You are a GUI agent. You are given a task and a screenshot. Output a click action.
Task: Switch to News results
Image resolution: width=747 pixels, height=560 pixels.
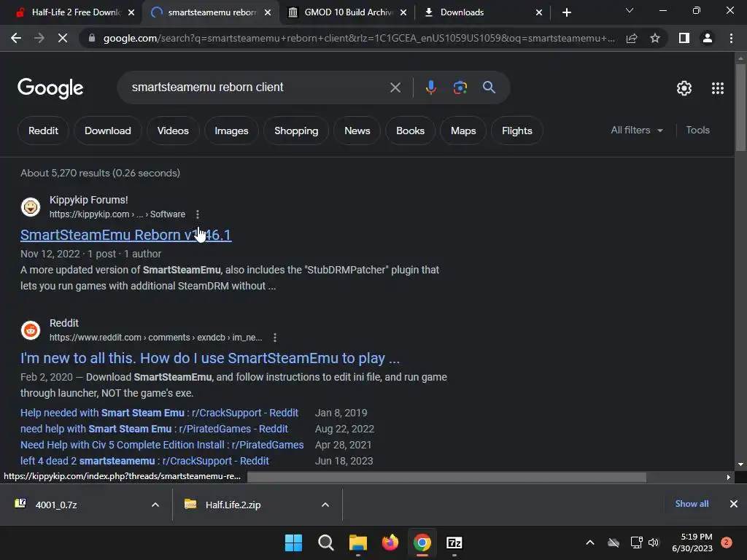click(x=357, y=131)
